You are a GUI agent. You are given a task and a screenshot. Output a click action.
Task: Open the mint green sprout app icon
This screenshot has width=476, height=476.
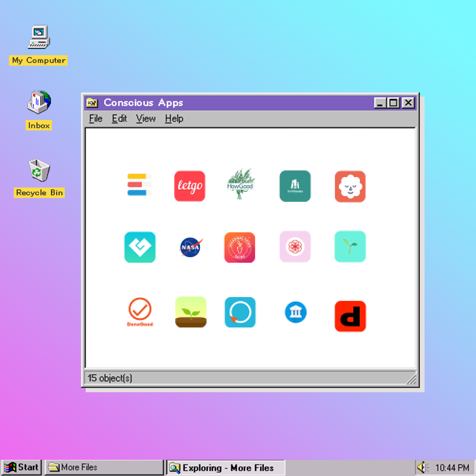(x=350, y=246)
